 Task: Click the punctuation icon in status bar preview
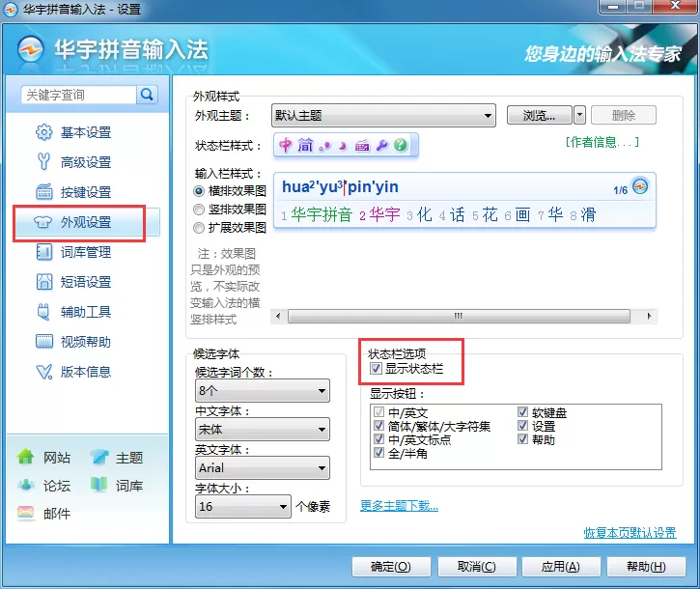point(324,146)
